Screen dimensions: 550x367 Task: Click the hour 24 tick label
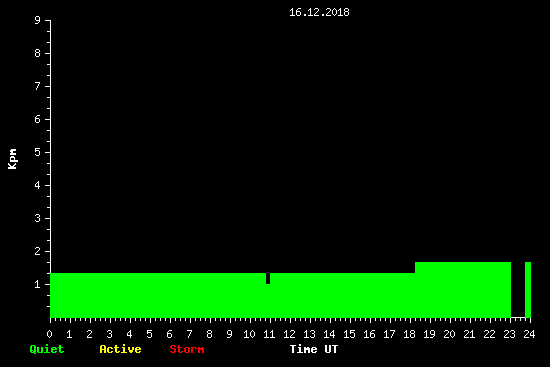click(529, 334)
